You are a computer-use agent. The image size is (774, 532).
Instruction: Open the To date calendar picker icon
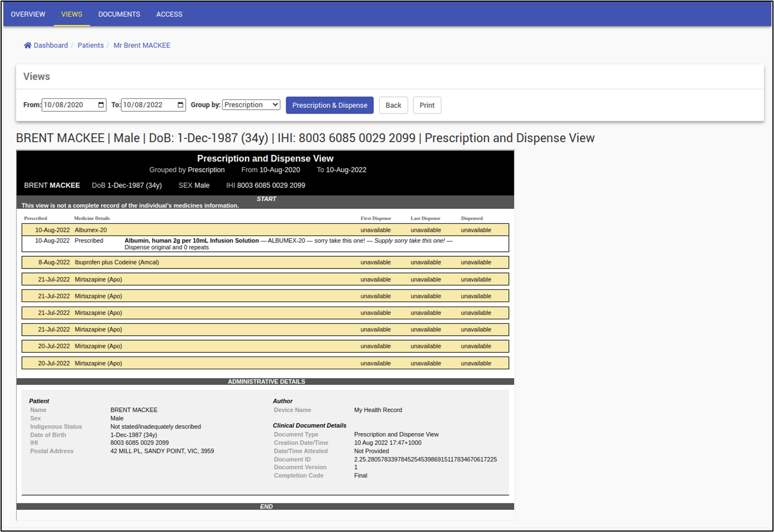180,105
